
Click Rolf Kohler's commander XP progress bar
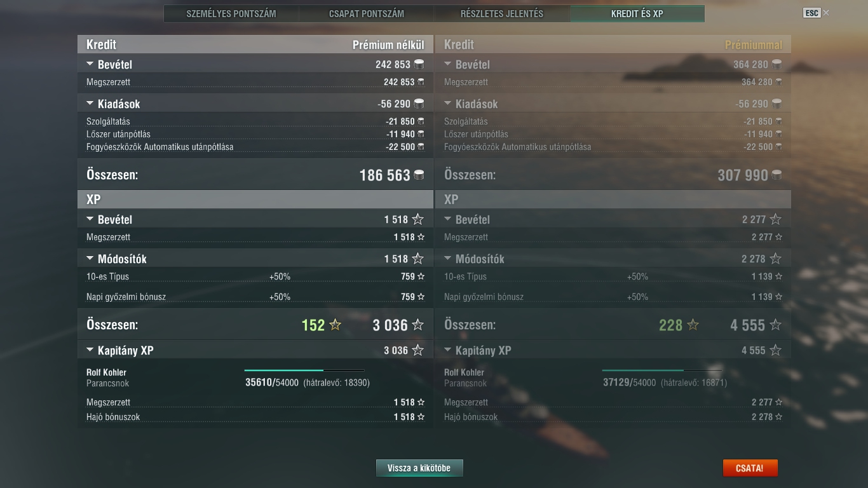[x=304, y=370]
